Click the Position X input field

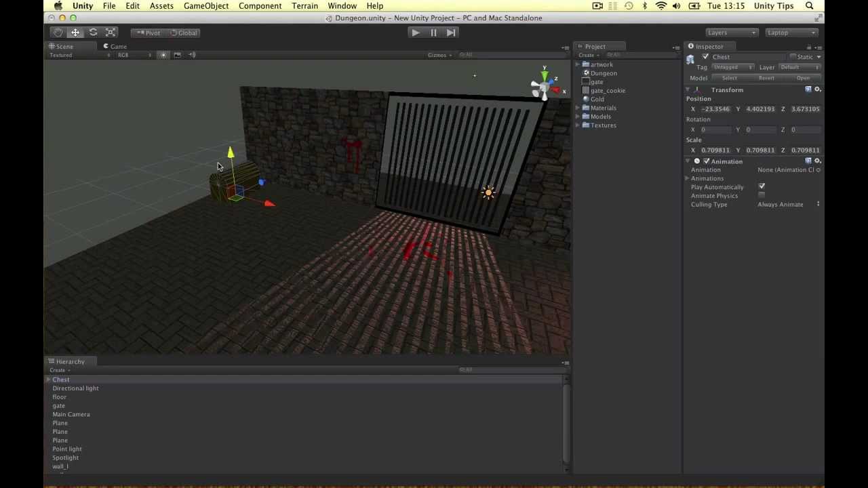coord(715,109)
